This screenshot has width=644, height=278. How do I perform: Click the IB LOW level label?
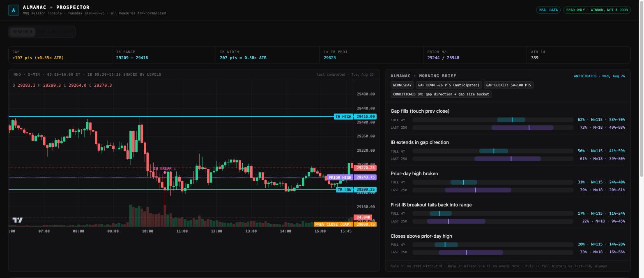pyautogui.click(x=345, y=190)
